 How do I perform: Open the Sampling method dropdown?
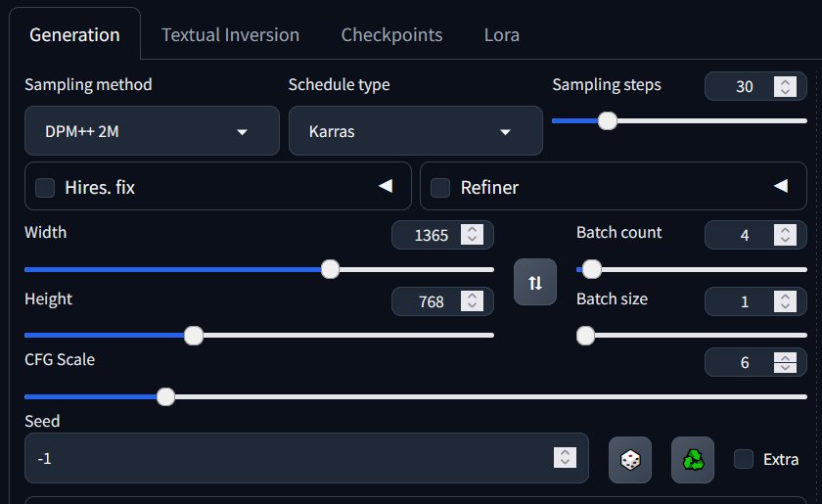[x=152, y=131]
